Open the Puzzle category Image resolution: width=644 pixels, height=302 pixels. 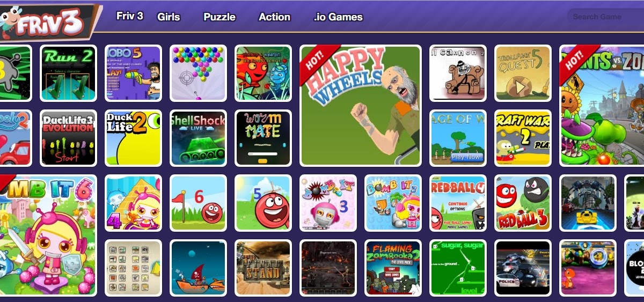(x=219, y=17)
